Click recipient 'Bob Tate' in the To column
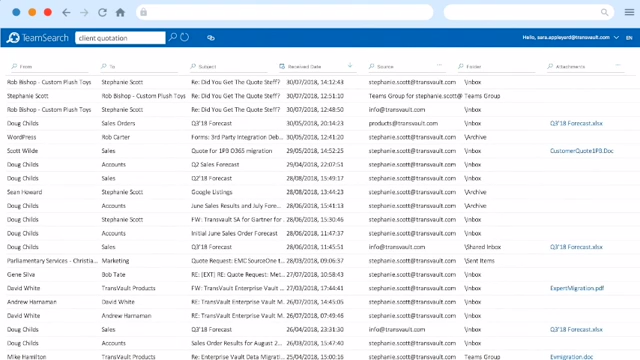Viewport: 640px width, 360px height. (113, 275)
